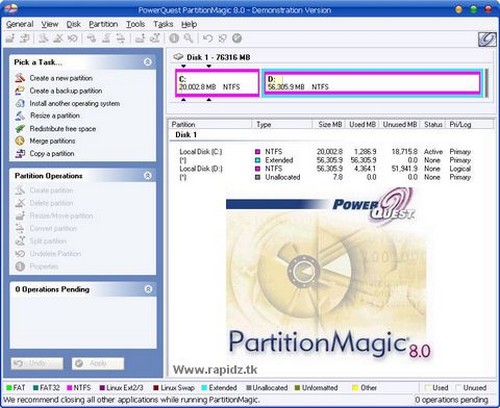Click the Logical cell in Pri/Log column
The height and width of the screenshot is (408, 500).
460,169
